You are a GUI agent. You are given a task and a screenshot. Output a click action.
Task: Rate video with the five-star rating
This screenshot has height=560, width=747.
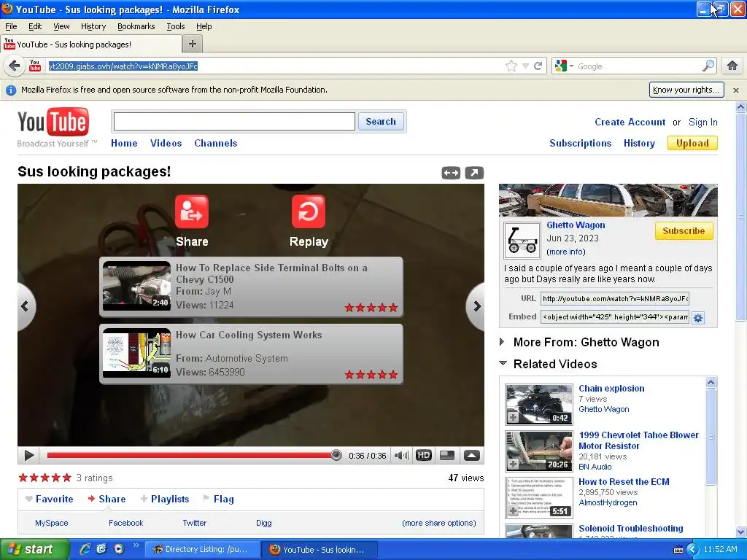[x=44, y=478]
